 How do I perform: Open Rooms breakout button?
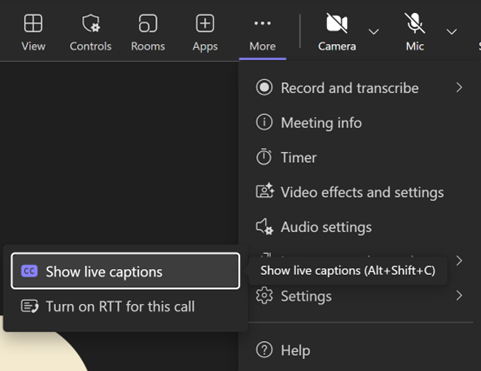[x=148, y=33]
